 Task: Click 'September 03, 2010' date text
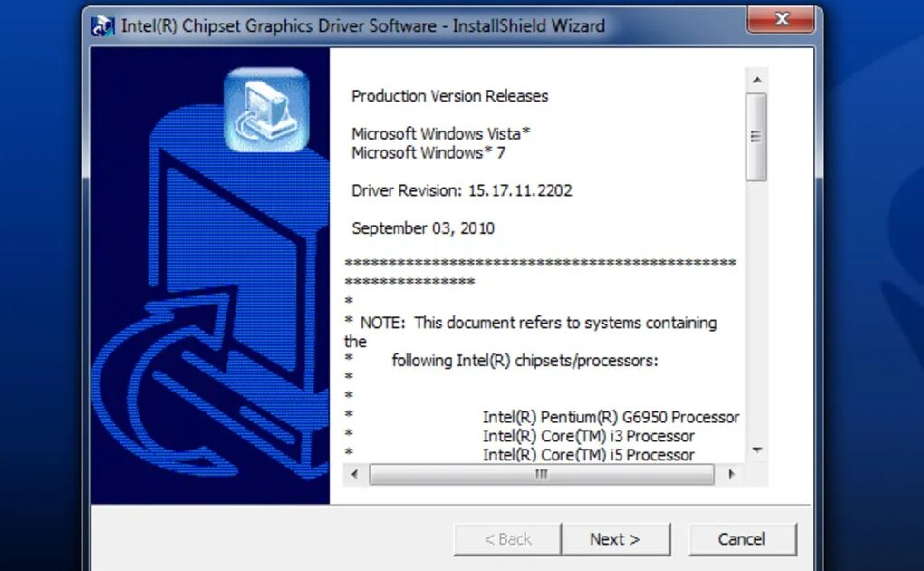click(422, 228)
